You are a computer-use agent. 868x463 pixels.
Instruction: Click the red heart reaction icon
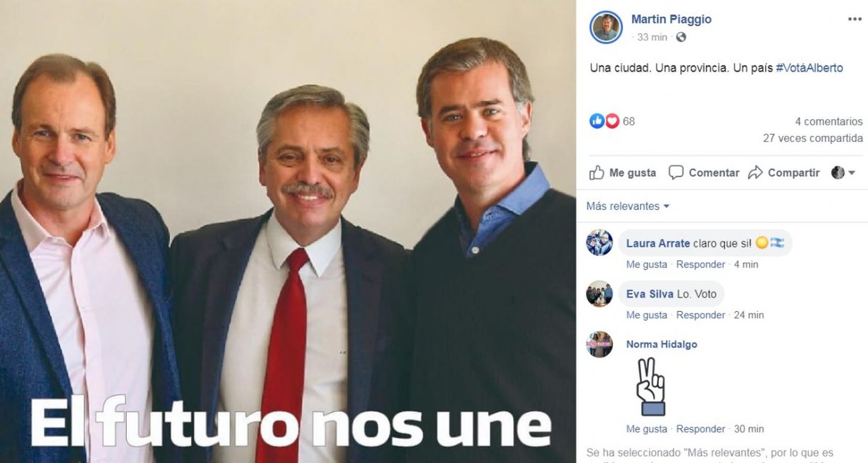(612, 121)
